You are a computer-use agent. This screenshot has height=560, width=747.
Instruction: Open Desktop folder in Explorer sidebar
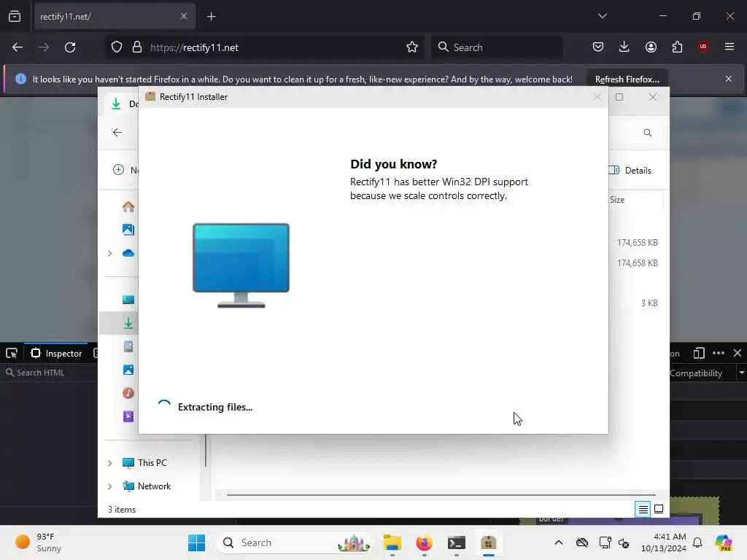pos(128,300)
